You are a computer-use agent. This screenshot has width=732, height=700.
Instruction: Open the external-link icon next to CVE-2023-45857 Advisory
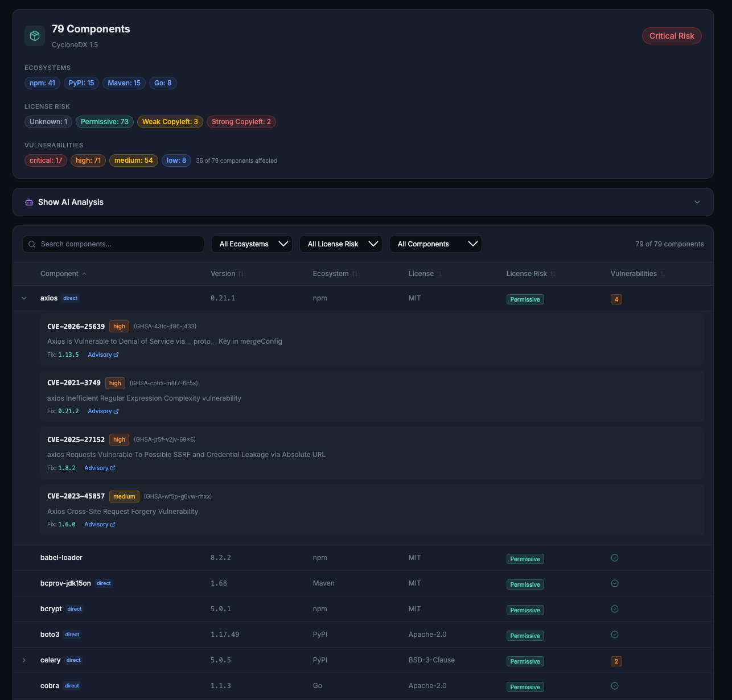113,524
